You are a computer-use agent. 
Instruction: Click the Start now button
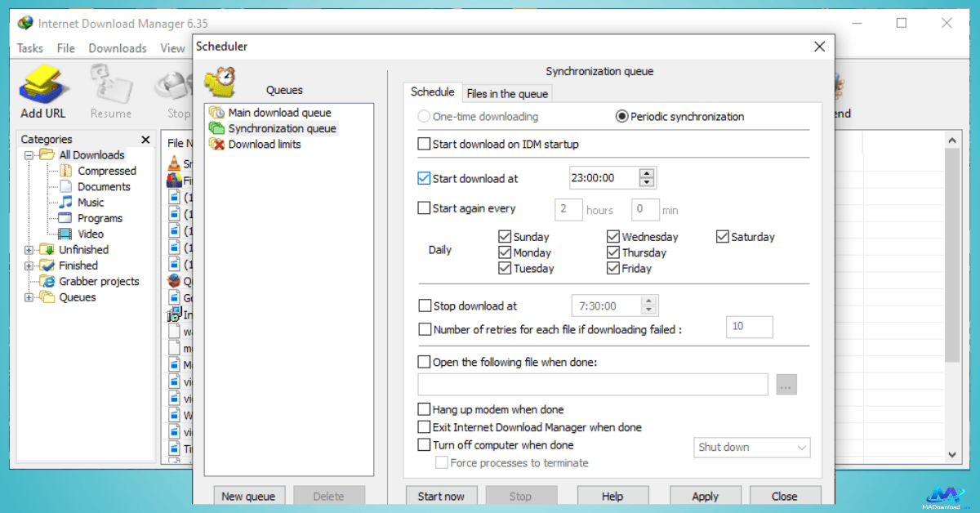coord(441,496)
